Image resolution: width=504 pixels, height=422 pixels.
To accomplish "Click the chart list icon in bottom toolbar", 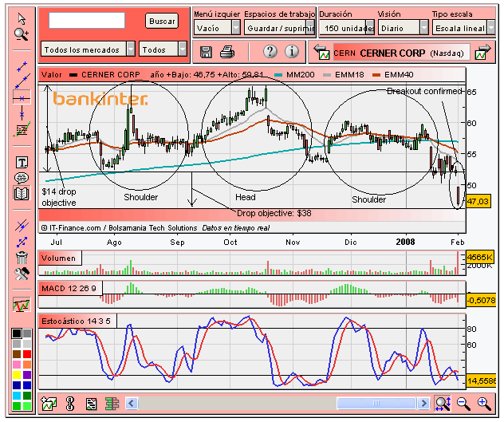I will pyautogui.click(x=91, y=404).
